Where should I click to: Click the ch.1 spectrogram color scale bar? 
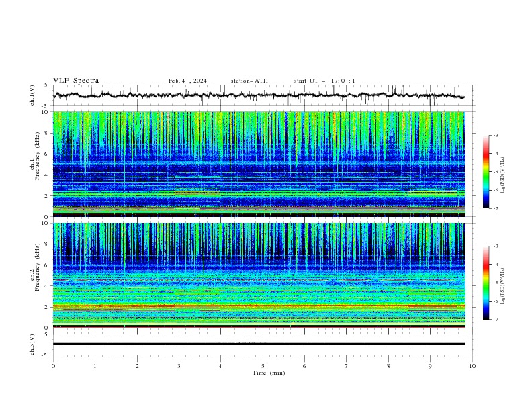tap(486, 172)
